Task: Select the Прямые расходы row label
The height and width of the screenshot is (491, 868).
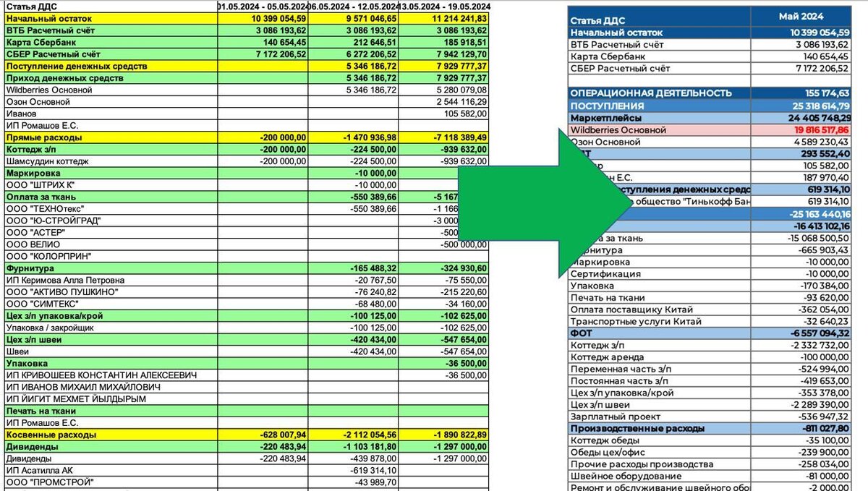Action: tap(44, 137)
